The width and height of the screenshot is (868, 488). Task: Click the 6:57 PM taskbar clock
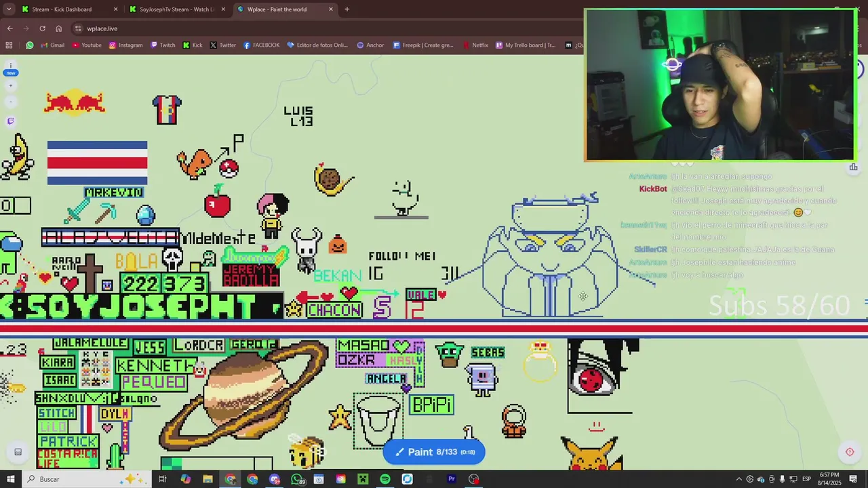(829, 479)
